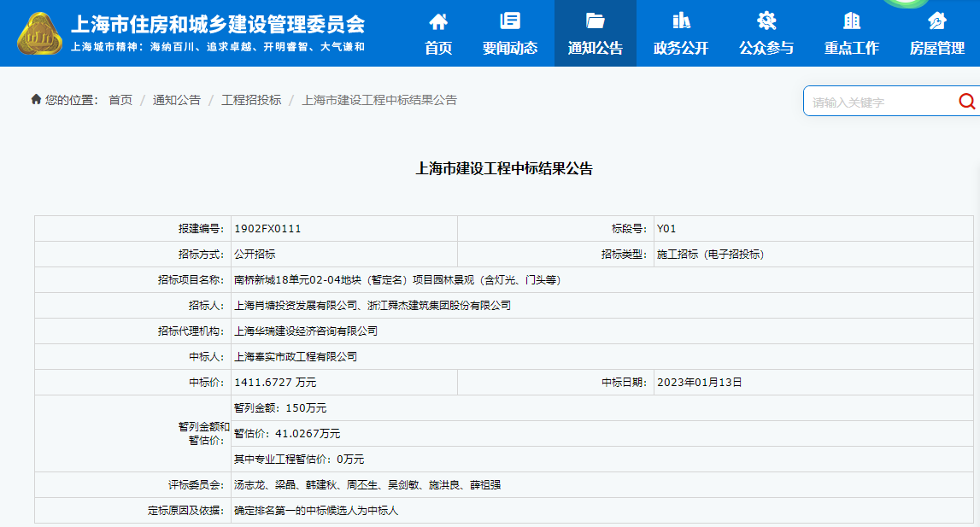Click the site title 上海市住房和城乡建设管理委员会
This screenshot has height=527, width=980.
[217, 24]
